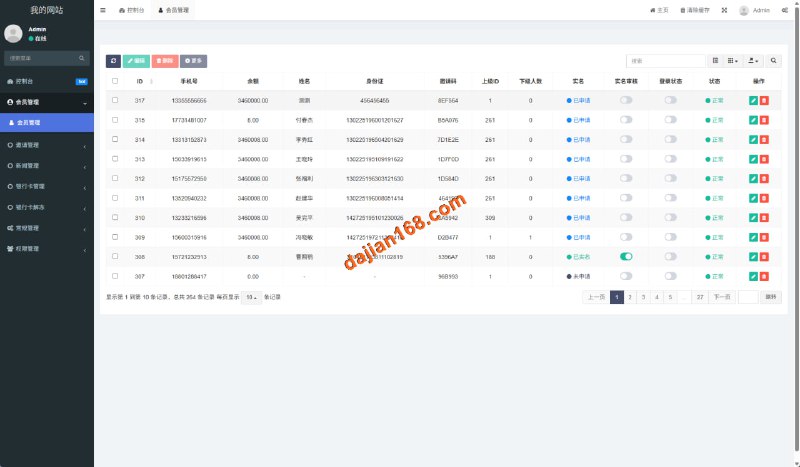Click red delete icon for row 315

click(x=765, y=120)
